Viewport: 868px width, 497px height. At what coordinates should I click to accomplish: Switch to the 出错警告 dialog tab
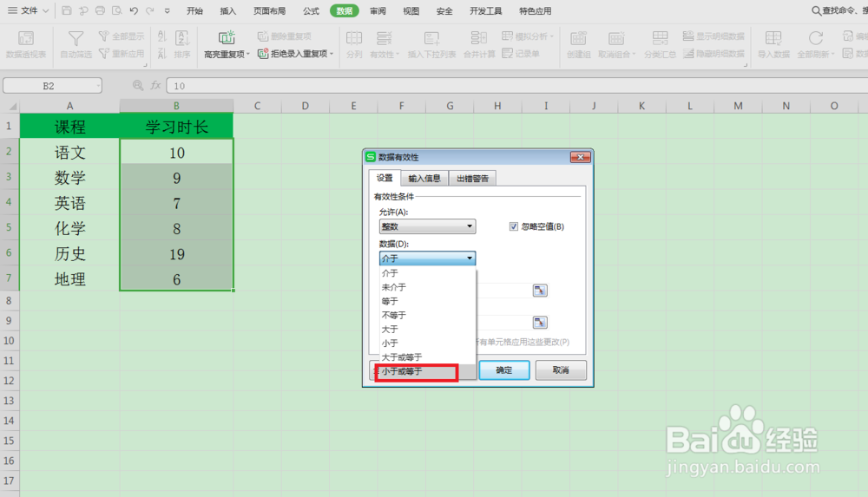click(473, 178)
